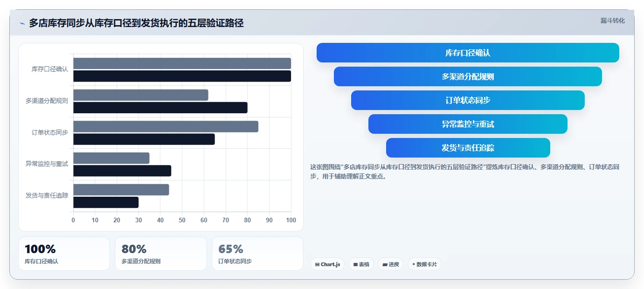Click the dark bar for 多渠道分配规则
The image size is (644, 289).
pos(160,108)
